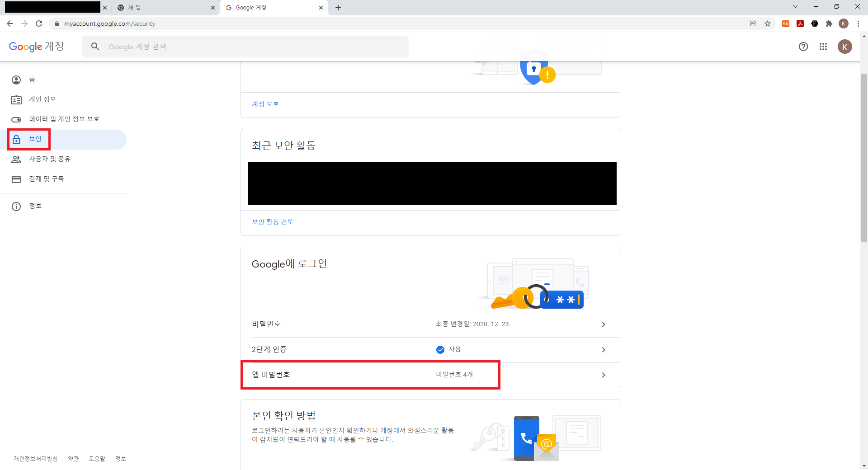
Task: Expand the 앱 비밀번호 row chevron
Action: [603, 375]
